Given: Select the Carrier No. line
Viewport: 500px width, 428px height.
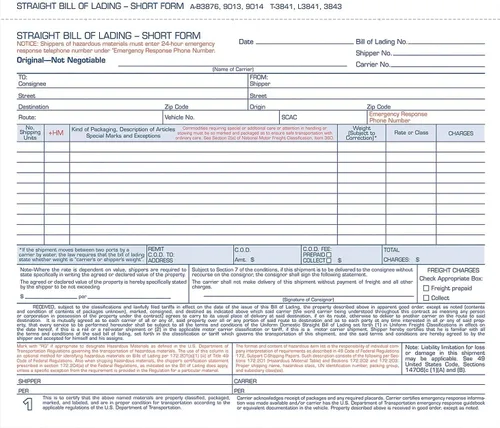Looking at the screenshot, I should point(438,64).
